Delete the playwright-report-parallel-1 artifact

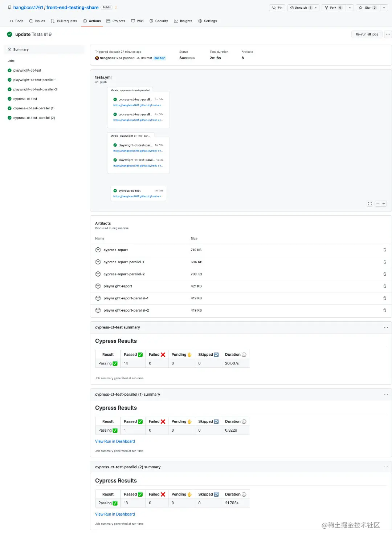(x=385, y=298)
